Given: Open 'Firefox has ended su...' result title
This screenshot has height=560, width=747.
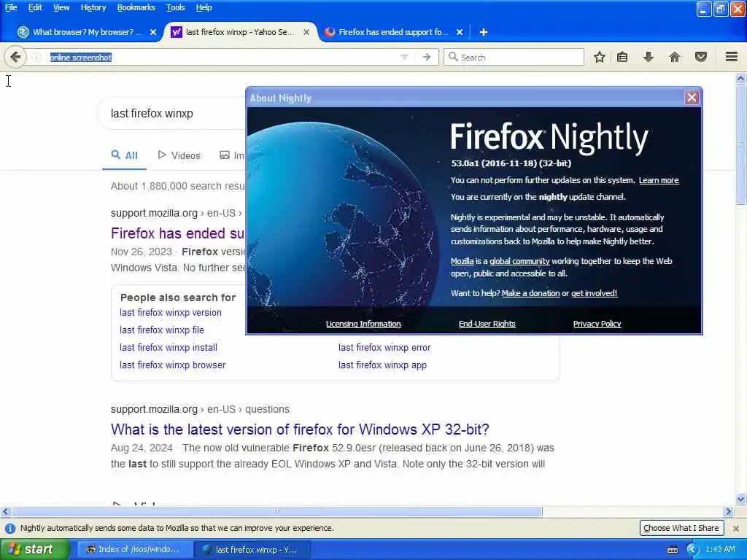Looking at the screenshot, I should click(x=177, y=233).
